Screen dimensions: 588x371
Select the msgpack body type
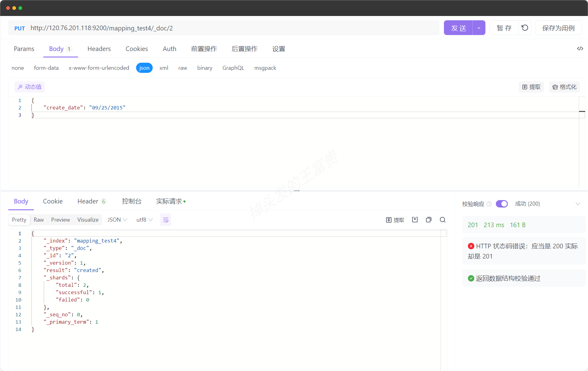click(265, 68)
